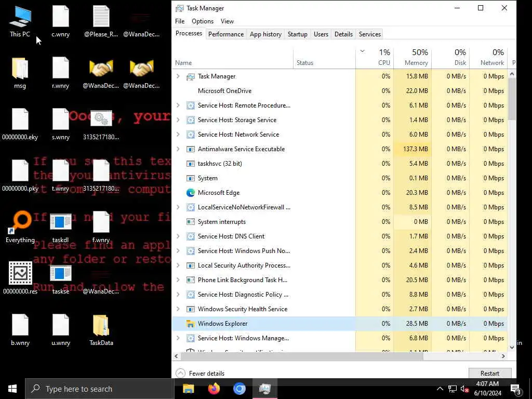Switch to the Details tab
The height and width of the screenshot is (399, 532).
pos(343,34)
